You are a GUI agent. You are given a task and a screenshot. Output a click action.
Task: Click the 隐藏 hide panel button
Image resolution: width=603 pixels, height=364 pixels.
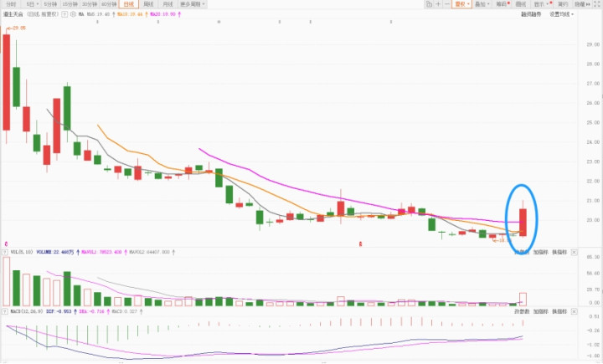pos(582,4)
